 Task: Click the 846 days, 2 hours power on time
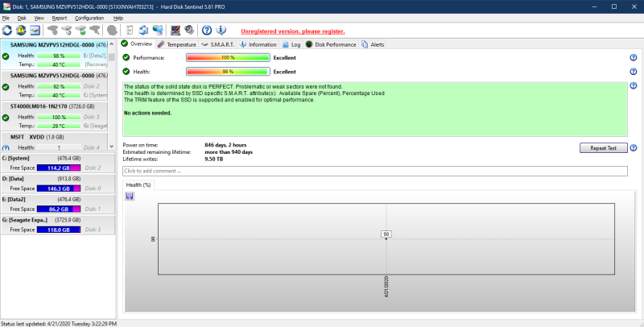point(225,145)
